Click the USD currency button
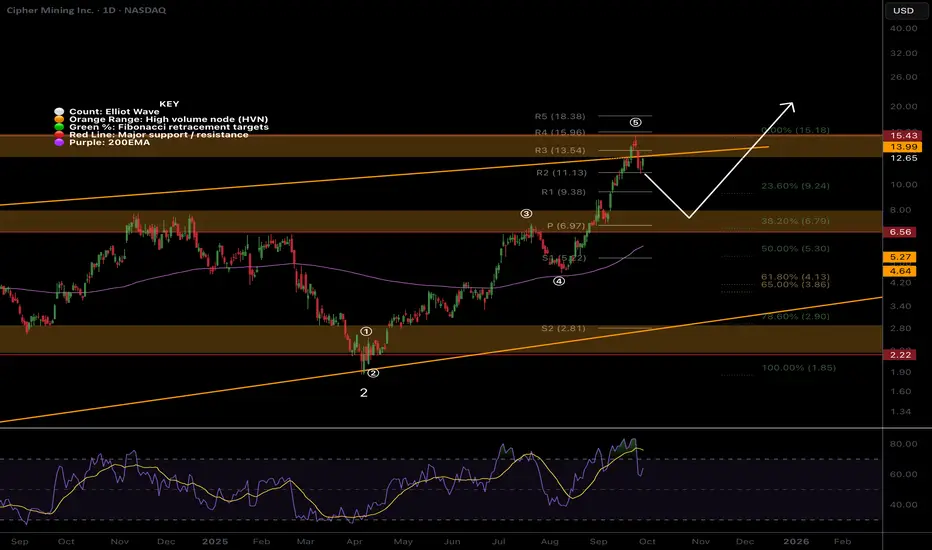 point(903,11)
